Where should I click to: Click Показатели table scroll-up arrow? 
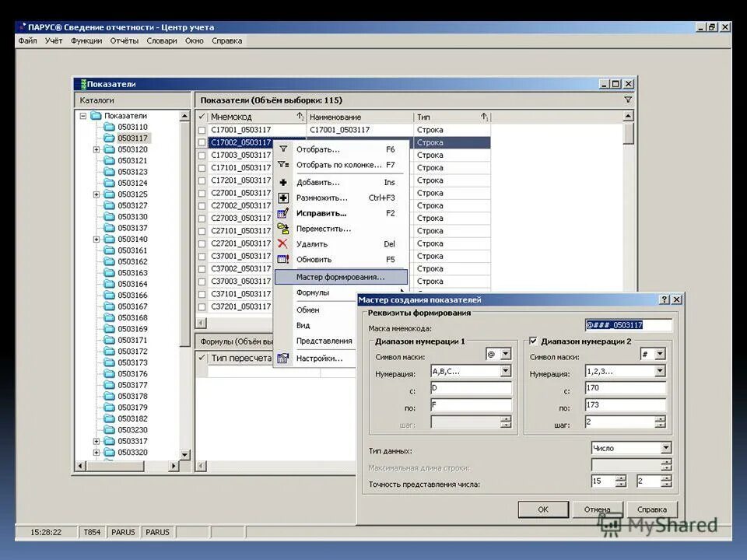629,116
